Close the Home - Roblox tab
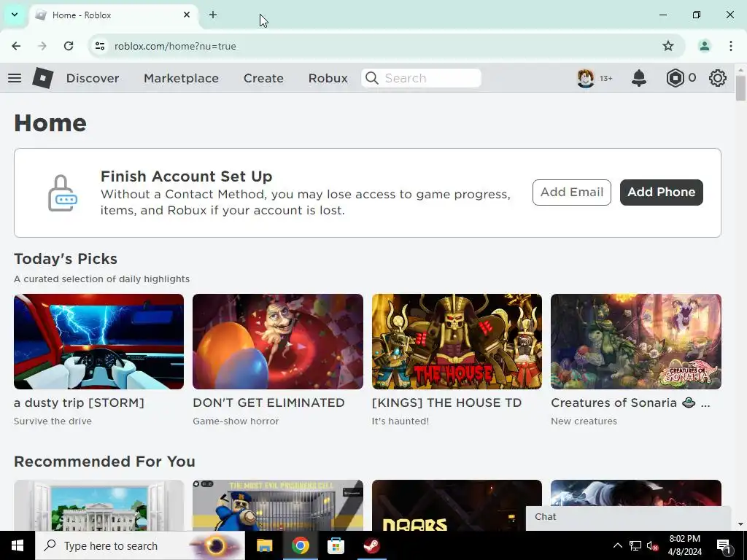Image resolution: width=747 pixels, height=560 pixels. [187, 15]
